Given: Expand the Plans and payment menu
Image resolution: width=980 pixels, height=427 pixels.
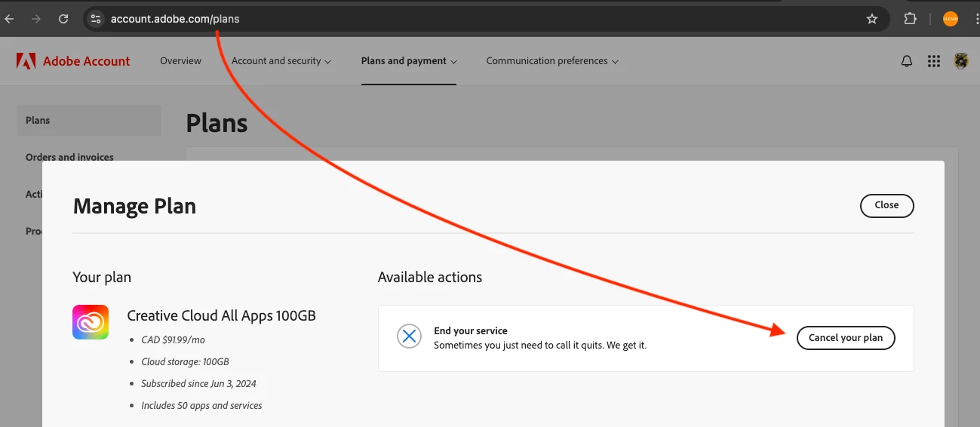Looking at the screenshot, I should pos(409,61).
